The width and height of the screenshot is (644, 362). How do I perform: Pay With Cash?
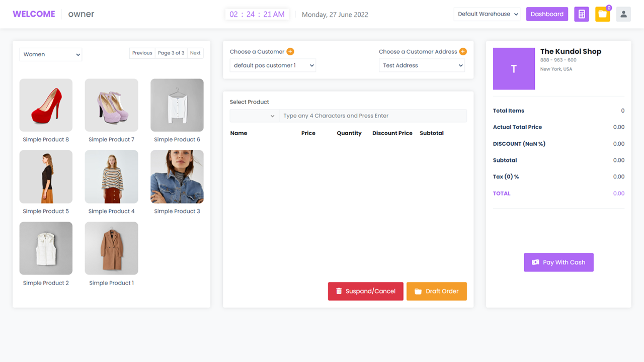pos(558,262)
